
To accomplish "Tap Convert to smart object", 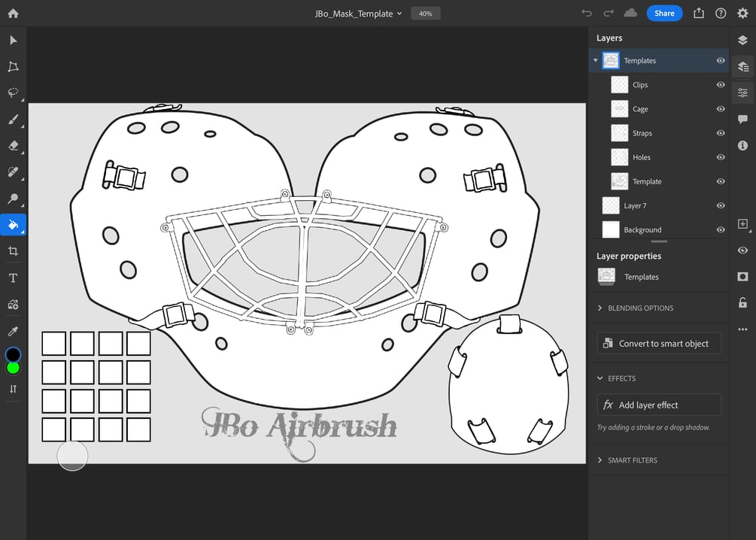I will point(658,343).
